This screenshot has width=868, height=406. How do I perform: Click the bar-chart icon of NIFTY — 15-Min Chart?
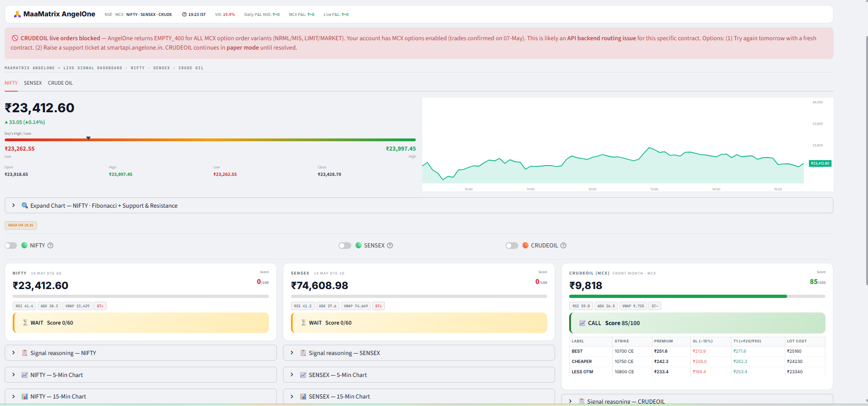[25, 397]
